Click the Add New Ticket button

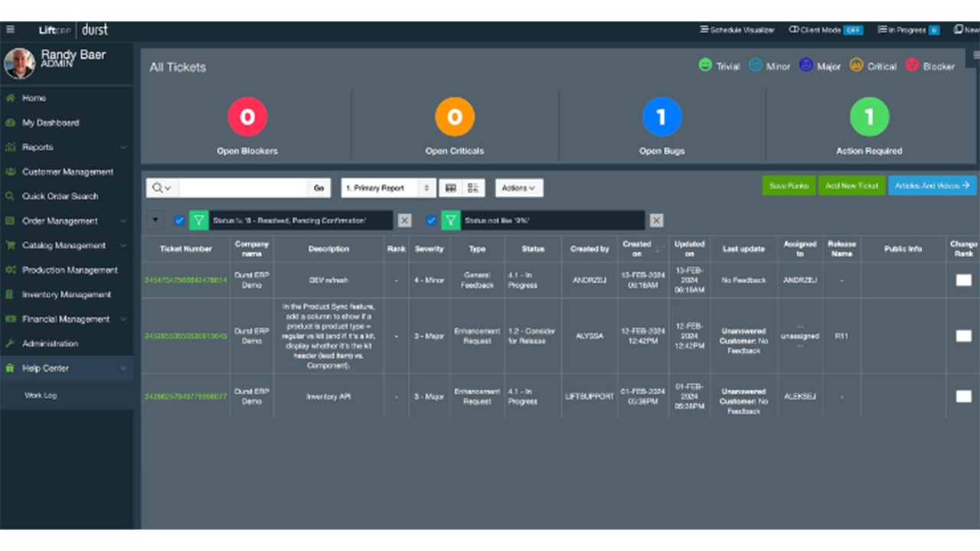(x=851, y=186)
